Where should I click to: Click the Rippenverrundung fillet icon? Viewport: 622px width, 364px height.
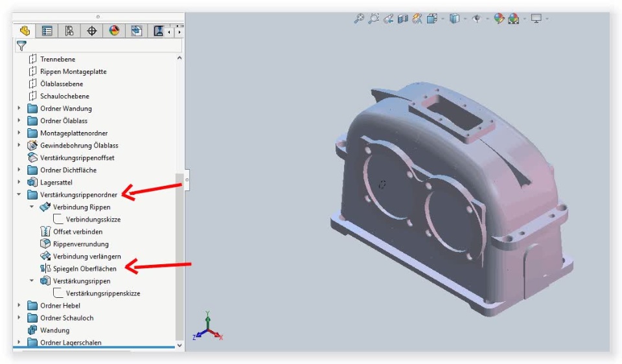pyautogui.click(x=45, y=244)
